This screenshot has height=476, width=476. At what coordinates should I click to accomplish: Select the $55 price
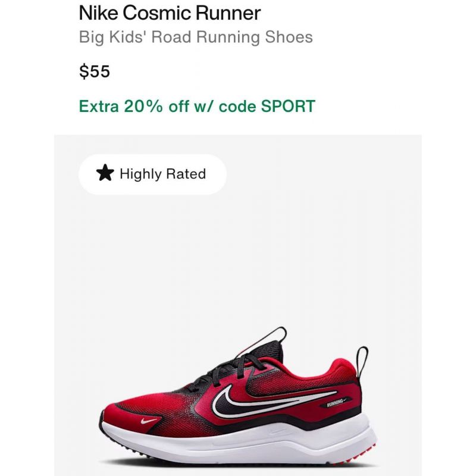click(x=95, y=71)
